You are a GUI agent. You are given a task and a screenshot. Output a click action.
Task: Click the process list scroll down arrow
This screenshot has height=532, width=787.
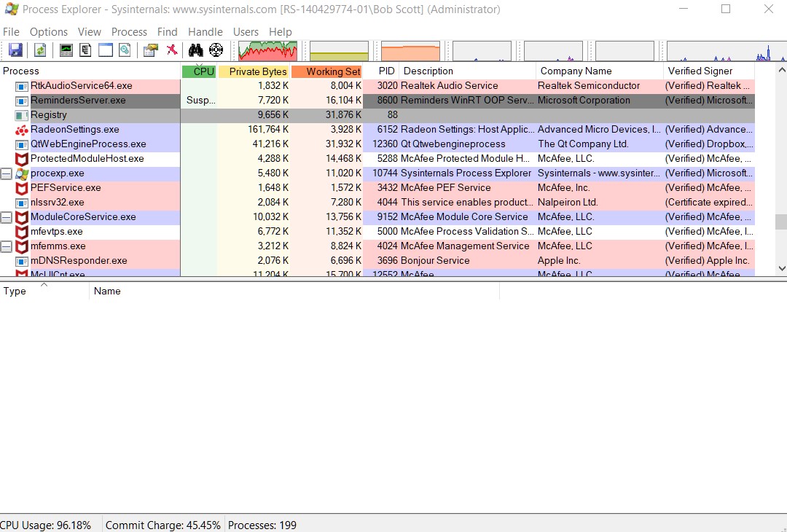781,268
